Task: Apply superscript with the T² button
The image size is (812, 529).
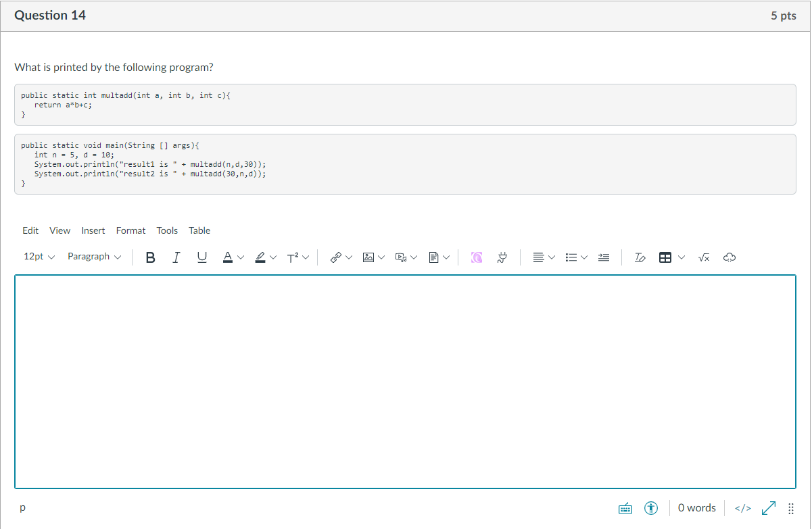Action: [293, 257]
